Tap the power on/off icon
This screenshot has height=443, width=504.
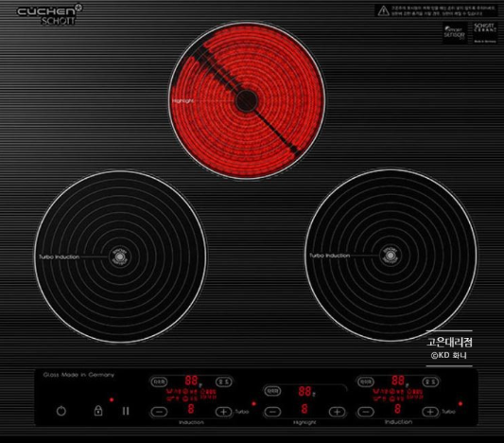(x=61, y=411)
